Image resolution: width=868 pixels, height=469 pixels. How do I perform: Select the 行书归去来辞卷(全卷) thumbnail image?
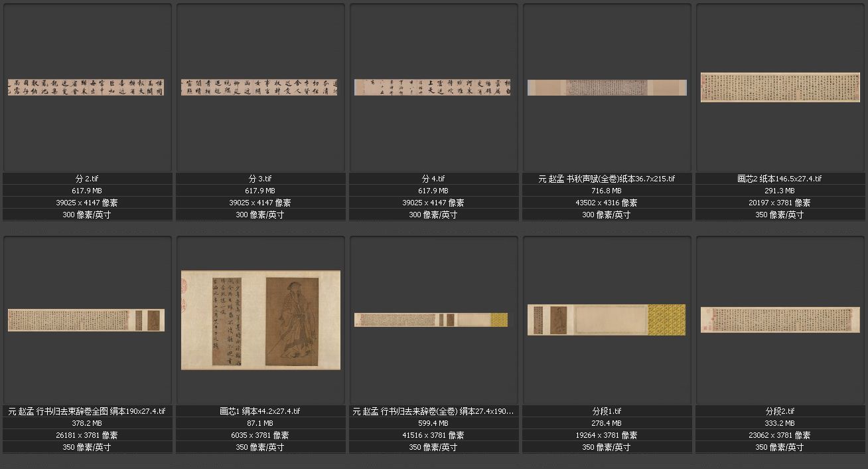pos(431,320)
